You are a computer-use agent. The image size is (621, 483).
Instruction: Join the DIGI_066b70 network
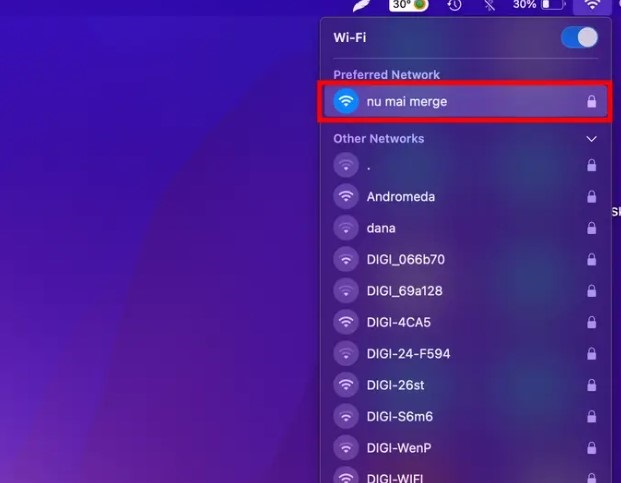click(465, 259)
